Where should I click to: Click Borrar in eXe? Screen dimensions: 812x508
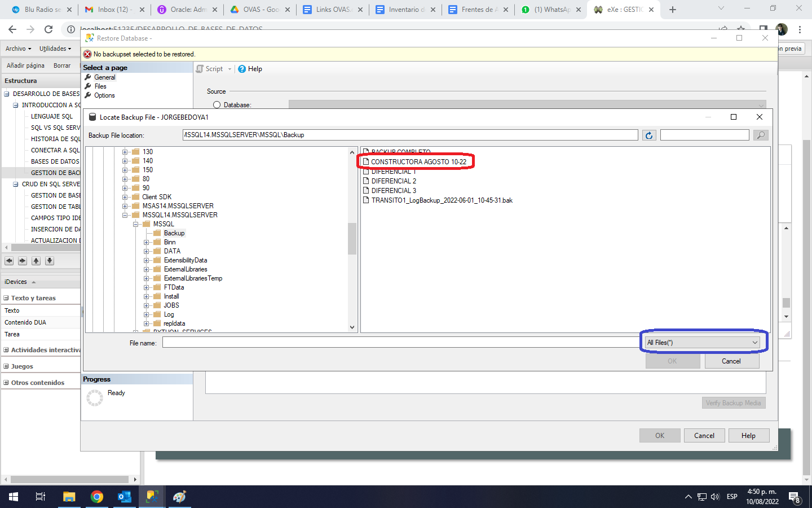[x=62, y=65]
